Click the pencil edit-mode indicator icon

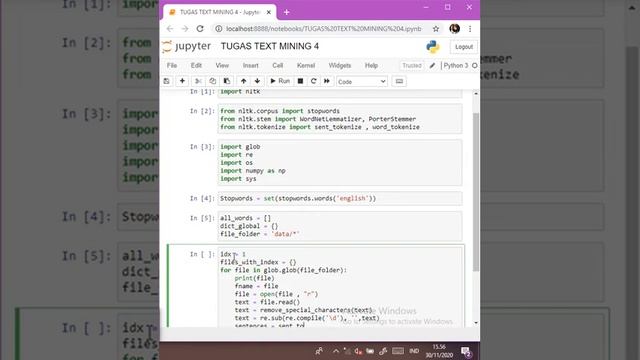click(x=432, y=65)
